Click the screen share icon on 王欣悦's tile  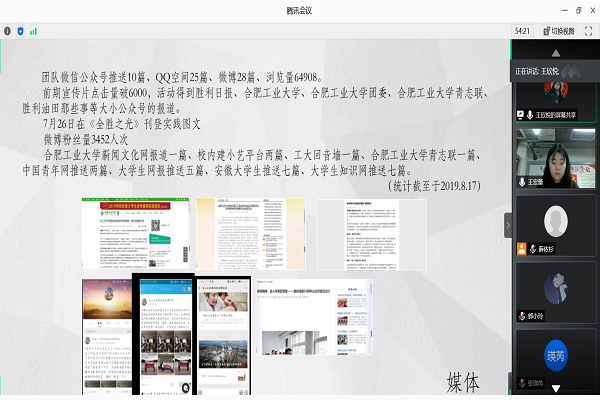[520, 115]
